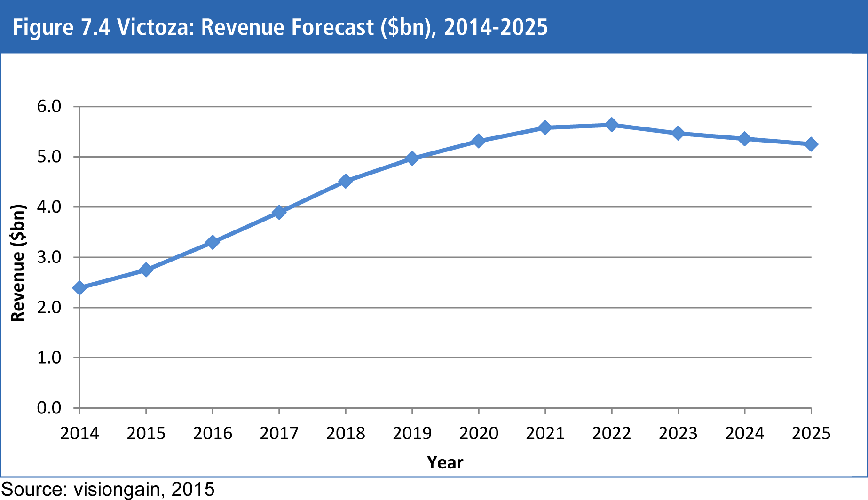Click the x-axis label '2025'
The width and height of the screenshot is (868, 500).
tap(811, 433)
